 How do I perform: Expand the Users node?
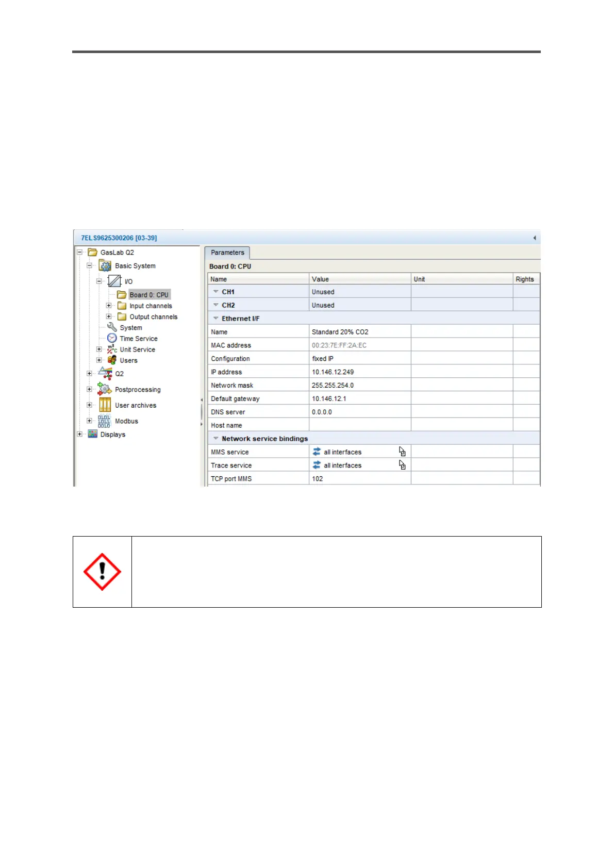(x=99, y=360)
